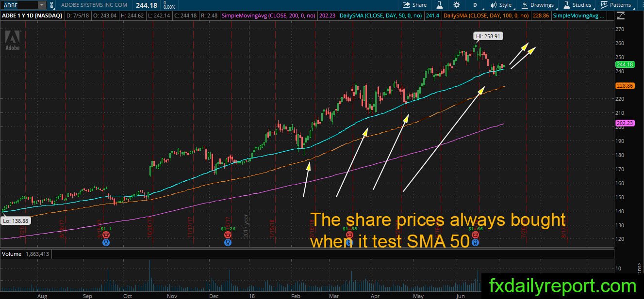644x299 pixels.
Task: Open the Style menu
Action: click(x=501, y=5)
